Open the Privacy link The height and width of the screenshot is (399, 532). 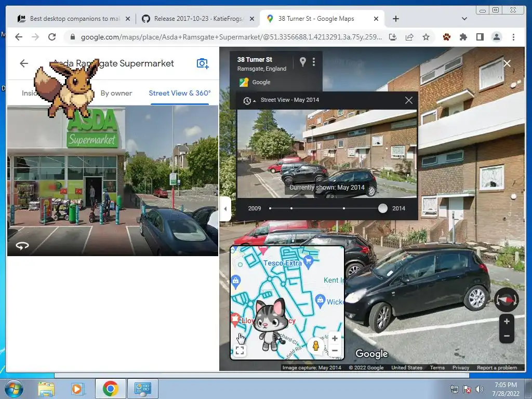(461, 367)
